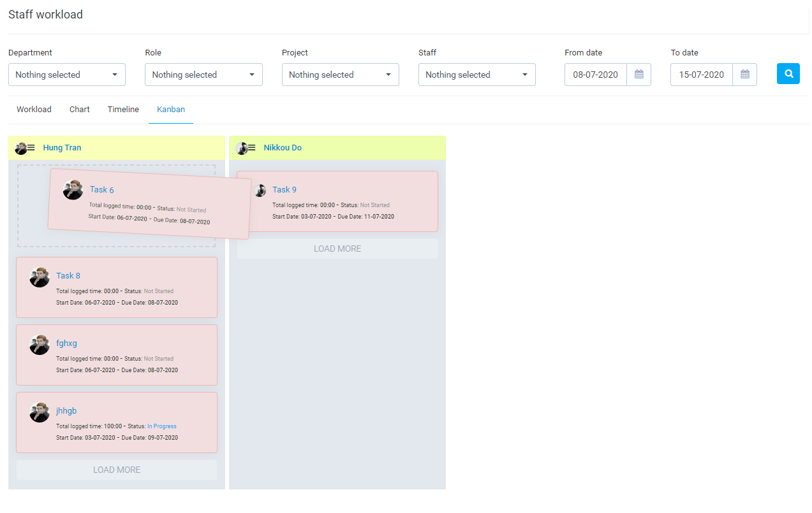
Task: Switch to the Workload tab
Action: (x=34, y=110)
